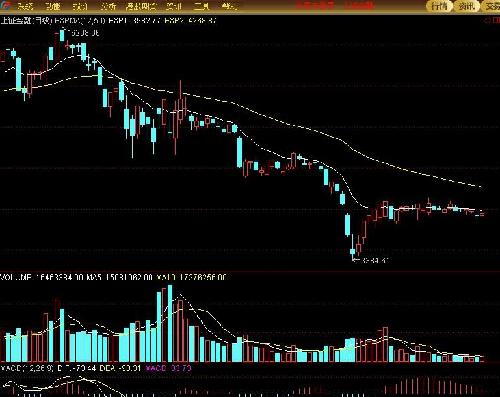The width and height of the screenshot is (500, 397).
Task: Open the 报价 (Quotes) menu
Action: coord(80,6)
